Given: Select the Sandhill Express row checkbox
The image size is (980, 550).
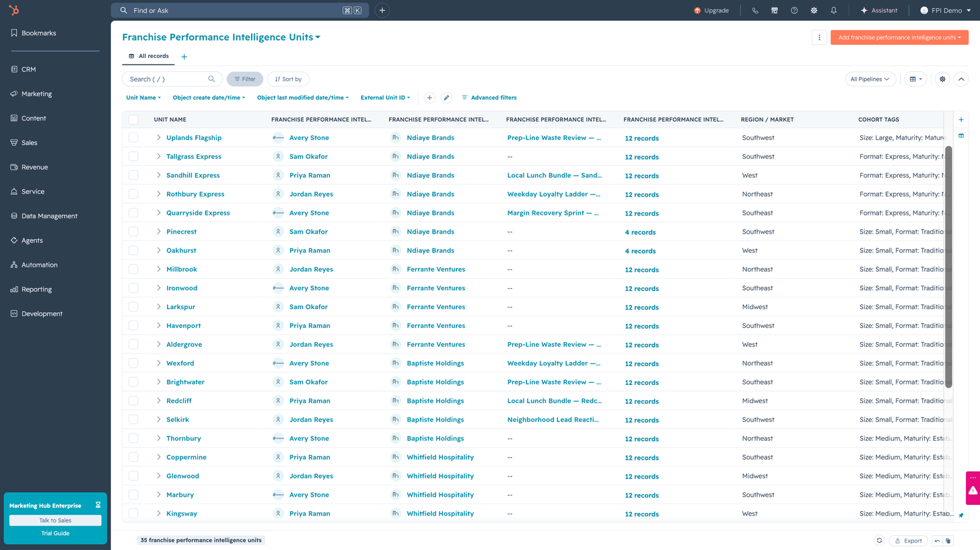Looking at the screenshot, I should click(133, 175).
